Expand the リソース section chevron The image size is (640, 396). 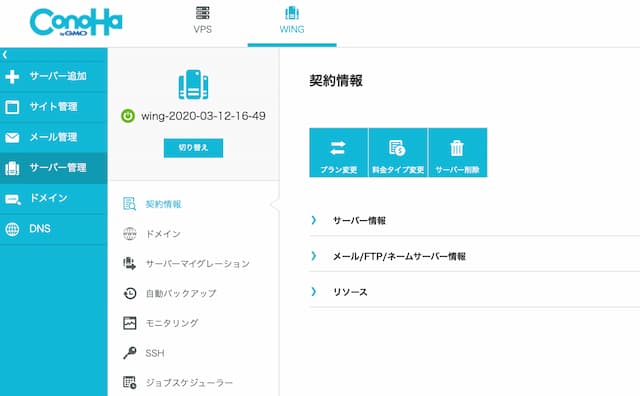[313, 291]
